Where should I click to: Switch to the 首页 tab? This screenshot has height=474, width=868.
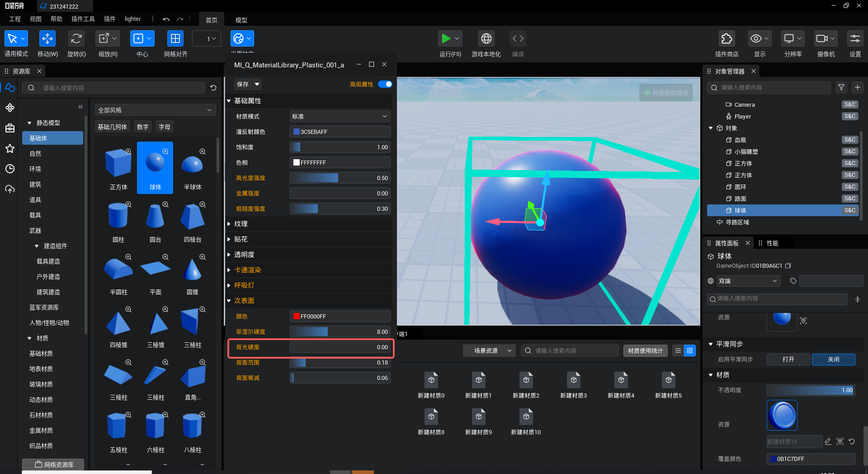(211, 20)
